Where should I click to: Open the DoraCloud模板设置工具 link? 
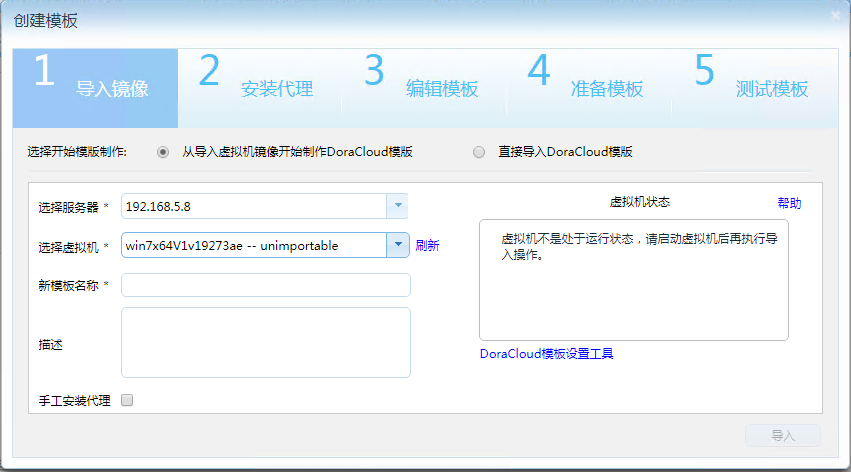[x=546, y=353]
